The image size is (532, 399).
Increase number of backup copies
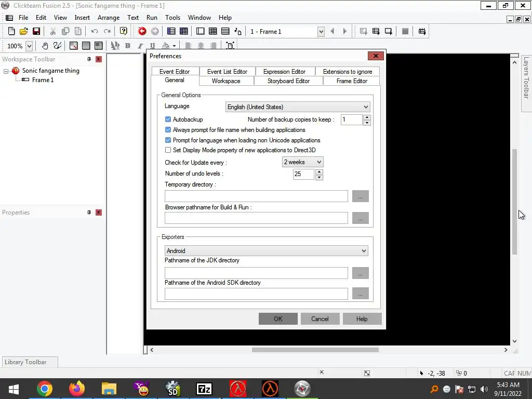pos(367,117)
